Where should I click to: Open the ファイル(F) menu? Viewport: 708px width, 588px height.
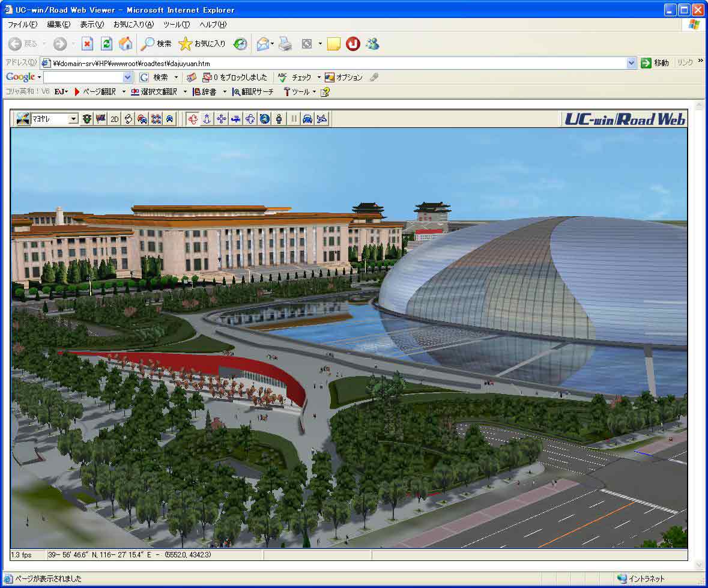tap(22, 25)
